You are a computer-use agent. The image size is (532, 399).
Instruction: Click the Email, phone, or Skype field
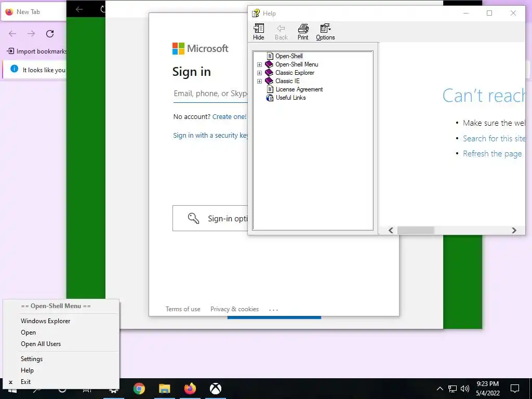(210, 94)
